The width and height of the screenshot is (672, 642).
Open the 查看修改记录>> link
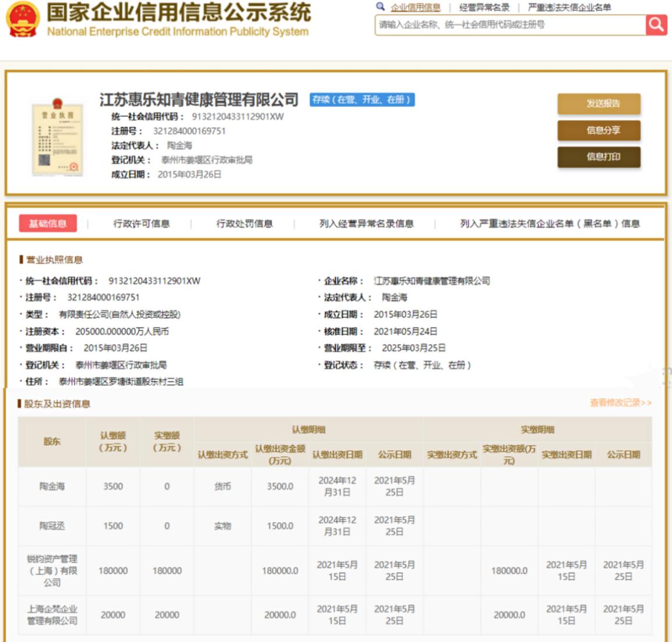(621, 403)
